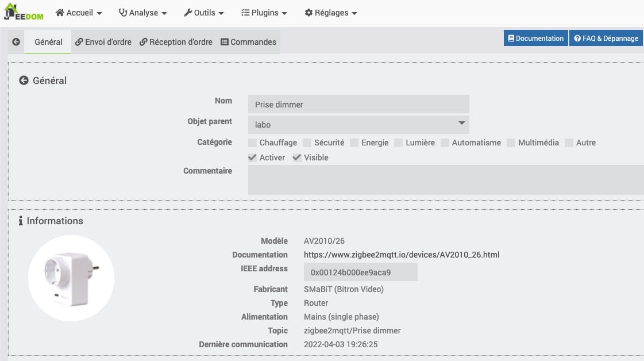Image resolution: width=644 pixels, height=361 pixels.
Task: Click the link icon in Envoi d'ordre tab
Action: pyautogui.click(x=79, y=42)
